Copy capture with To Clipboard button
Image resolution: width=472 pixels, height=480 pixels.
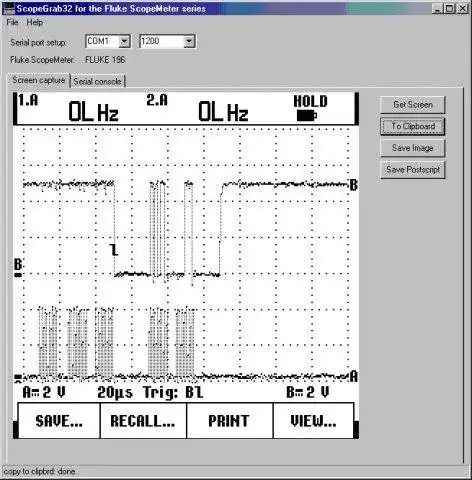pyautogui.click(x=413, y=126)
